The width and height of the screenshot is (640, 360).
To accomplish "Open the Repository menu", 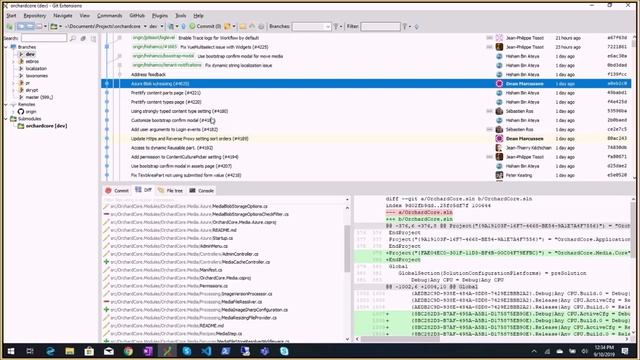I will pos(35,16).
